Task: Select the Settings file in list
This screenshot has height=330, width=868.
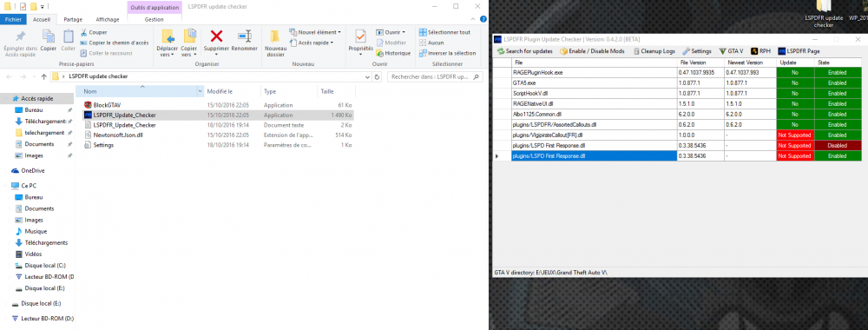Action: click(x=103, y=145)
